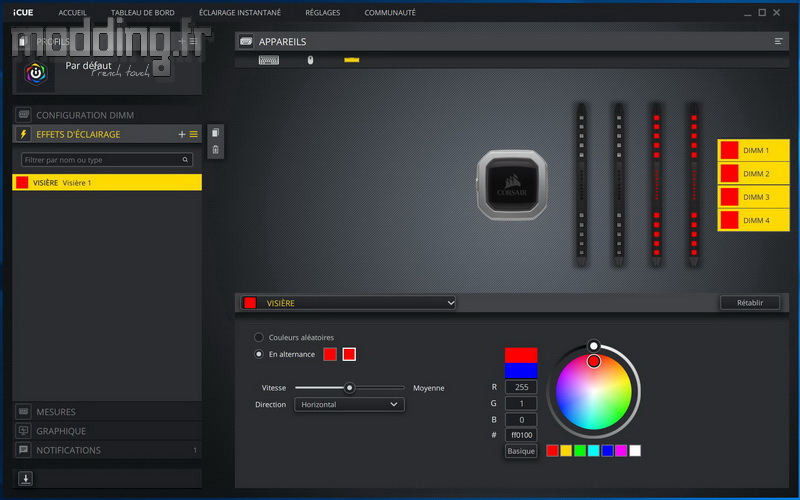Open the Effets d'éclairage list menu icon

point(194,134)
